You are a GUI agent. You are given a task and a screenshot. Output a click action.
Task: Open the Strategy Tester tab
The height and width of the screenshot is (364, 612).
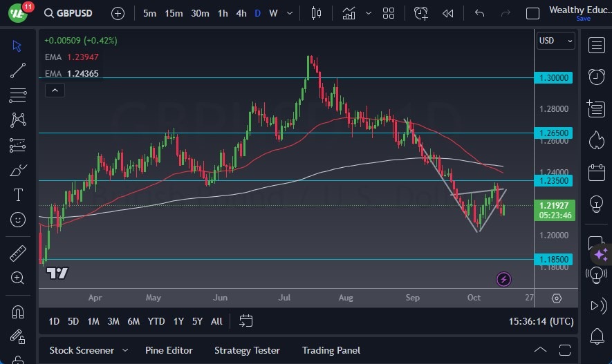(247, 350)
